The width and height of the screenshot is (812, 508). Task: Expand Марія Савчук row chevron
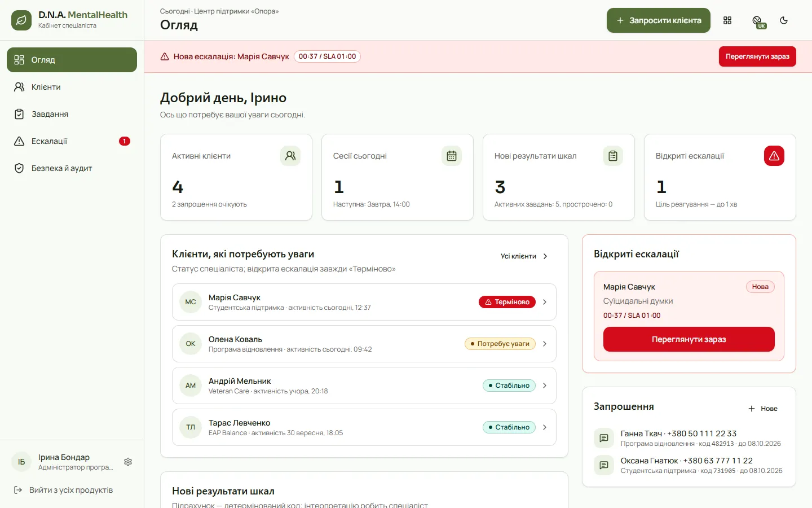(x=545, y=302)
